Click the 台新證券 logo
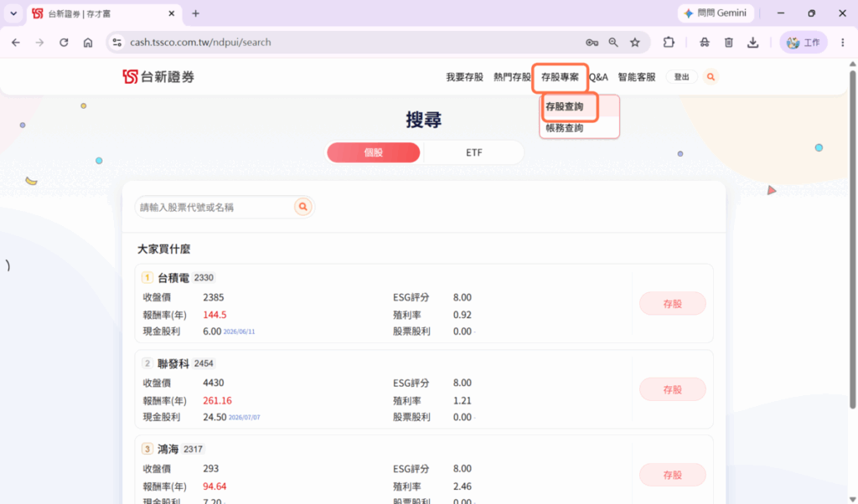 click(x=158, y=76)
